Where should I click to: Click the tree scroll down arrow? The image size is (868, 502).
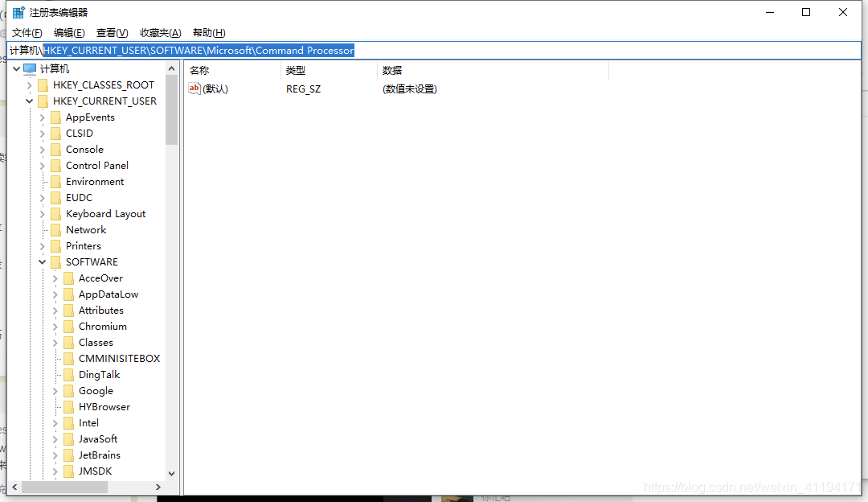pyautogui.click(x=172, y=473)
